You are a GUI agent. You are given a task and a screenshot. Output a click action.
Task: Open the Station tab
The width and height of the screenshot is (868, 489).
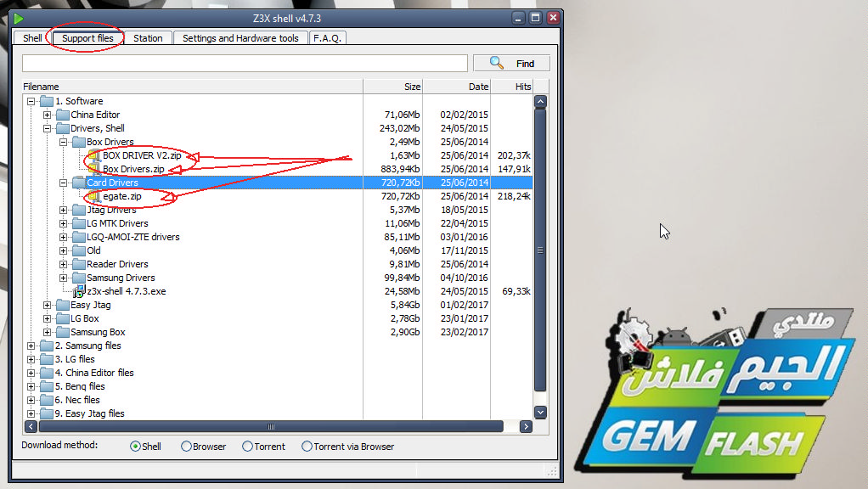click(148, 38)
